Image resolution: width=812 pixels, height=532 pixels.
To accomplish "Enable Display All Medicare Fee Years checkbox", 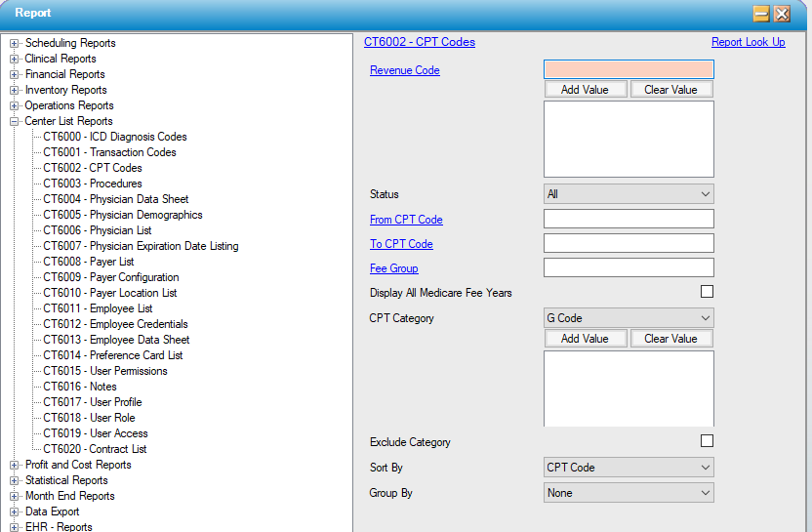I will point(707,292).
